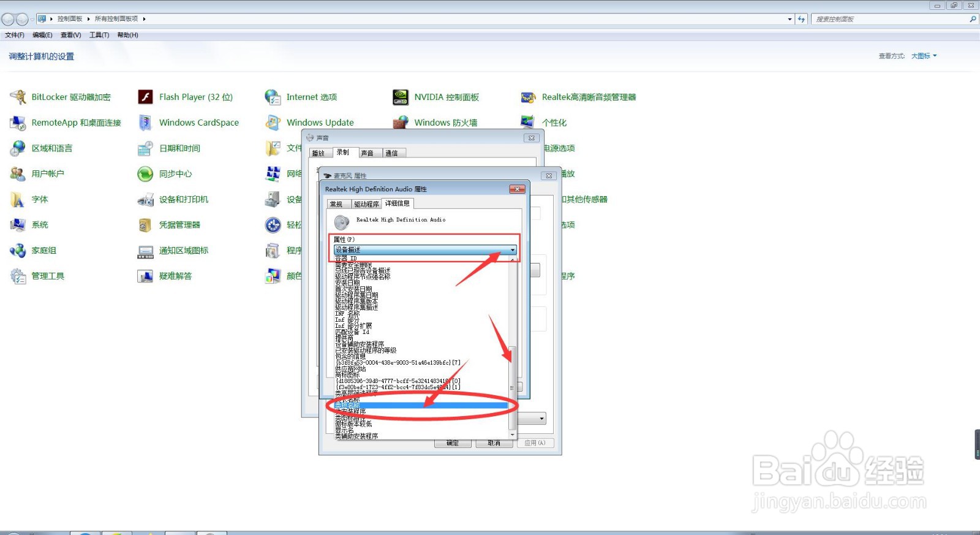Click 调整计算机的设置 heading text

click(41, 56)
